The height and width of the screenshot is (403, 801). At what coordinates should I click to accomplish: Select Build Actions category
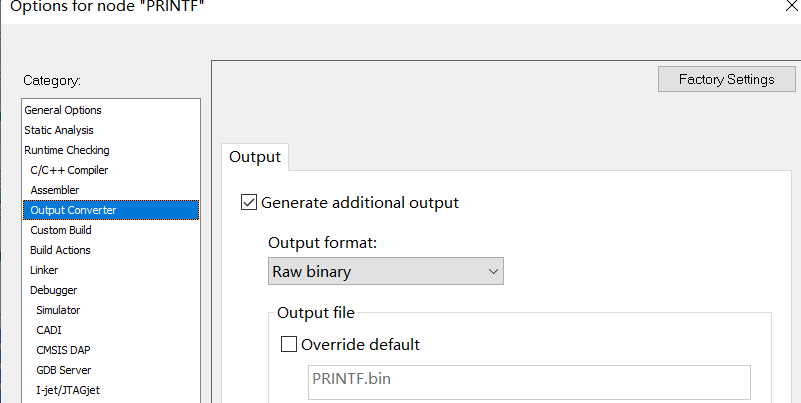click(60, 250)
